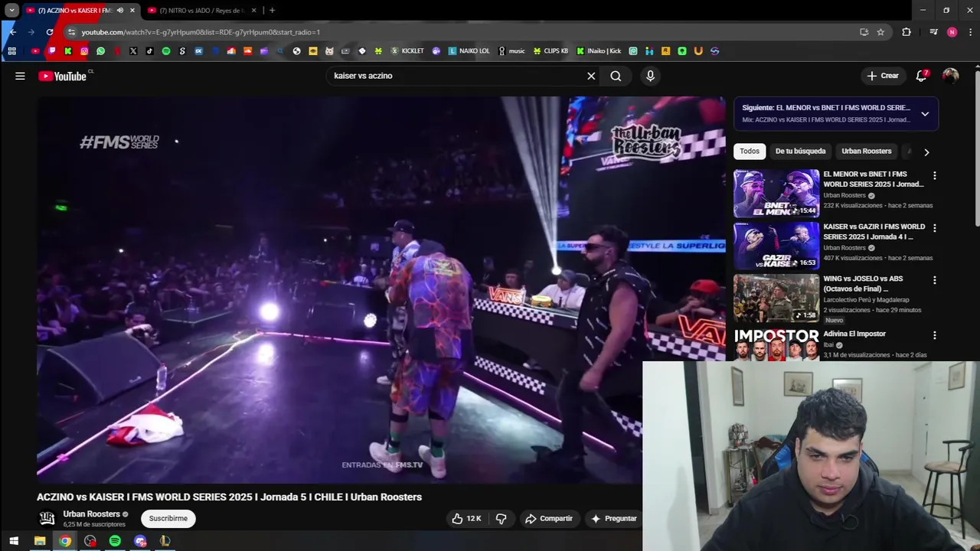Ask about the video with Preguntar
The height and width of the screenshot is (551, 980).
pos(614,518)
